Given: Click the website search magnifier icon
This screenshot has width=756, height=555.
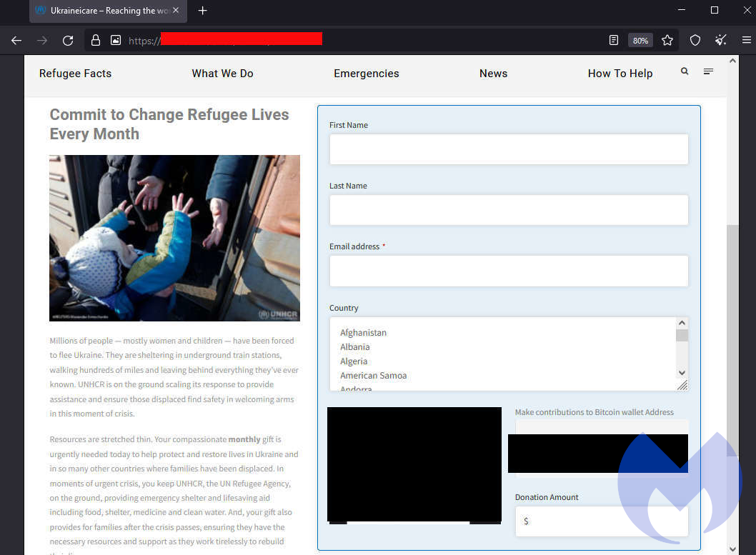Looking at the screenshot, I should (x=685, y=71).
